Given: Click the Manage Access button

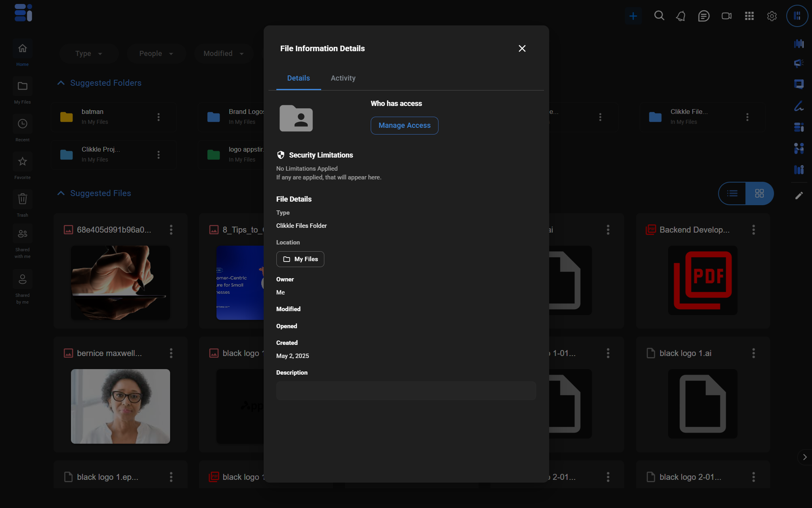Looking at the screenshot, I should point(404,125).
